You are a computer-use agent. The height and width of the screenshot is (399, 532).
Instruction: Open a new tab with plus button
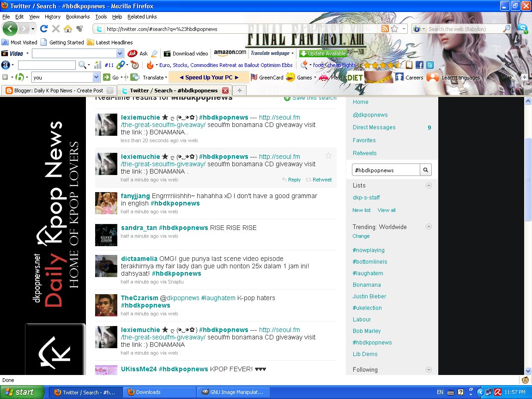point(240,91)
